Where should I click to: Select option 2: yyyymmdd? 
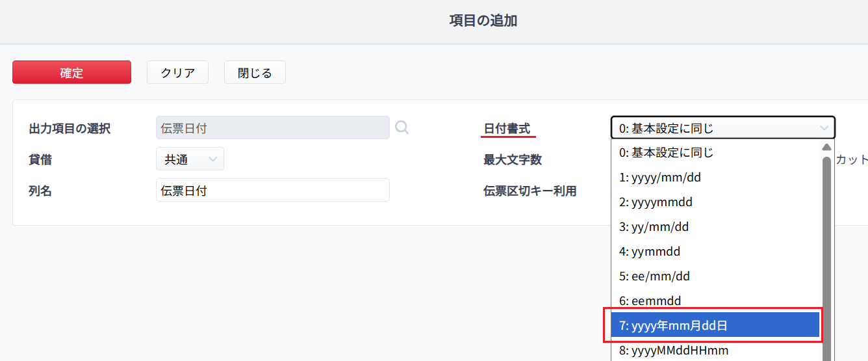pos(715,202)
